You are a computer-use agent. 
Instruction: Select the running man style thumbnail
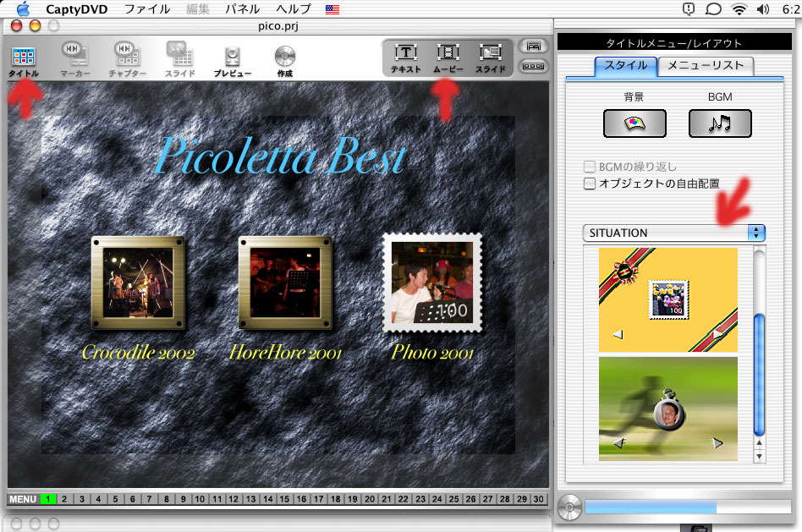667,409
